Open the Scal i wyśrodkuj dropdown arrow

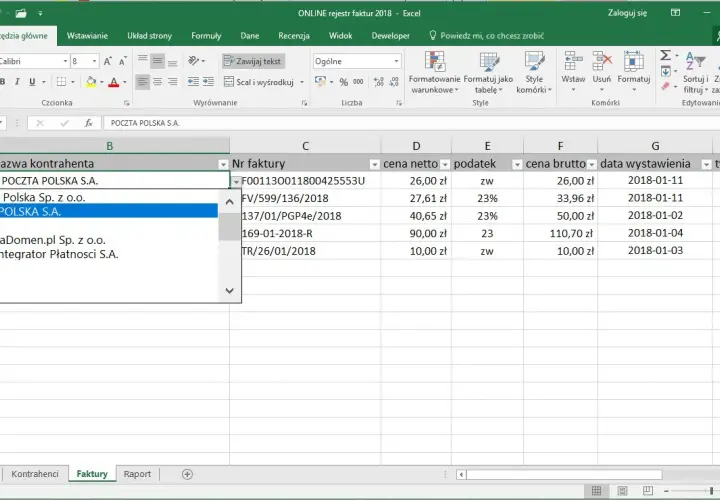[x=302, y=82]
